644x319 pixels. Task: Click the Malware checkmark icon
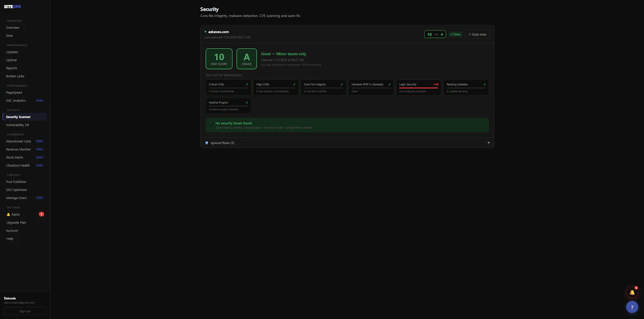point(389,84)
